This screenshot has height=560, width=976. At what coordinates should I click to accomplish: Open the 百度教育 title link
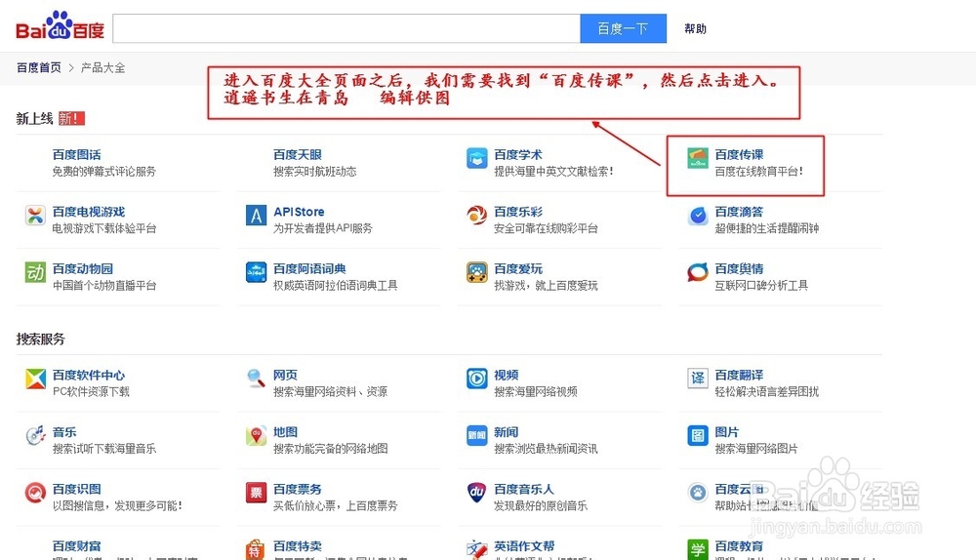pyautogui.click(x=739, y=545)
